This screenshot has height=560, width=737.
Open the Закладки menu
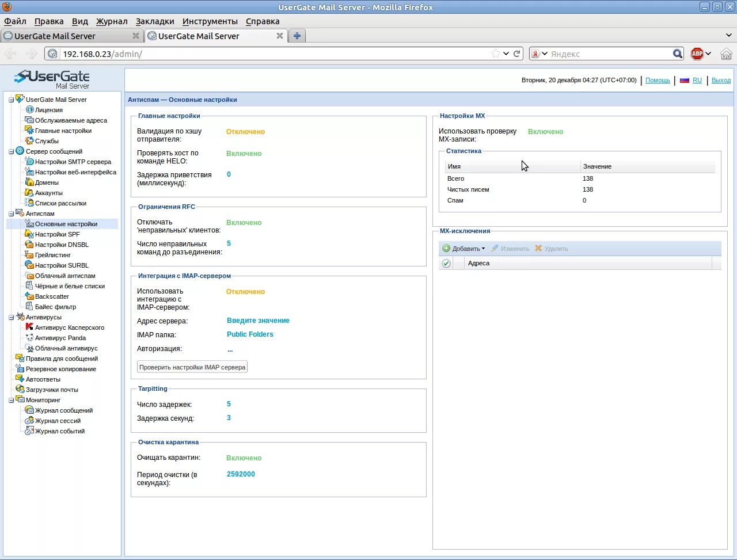pos(155,21)
